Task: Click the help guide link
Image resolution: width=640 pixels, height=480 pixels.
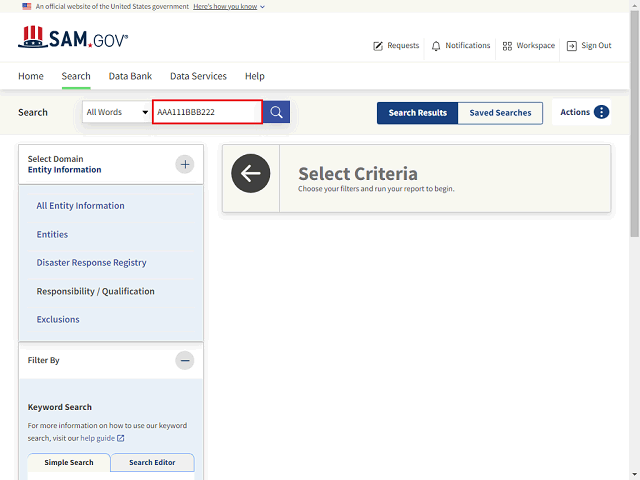Action: coord(98,438)
